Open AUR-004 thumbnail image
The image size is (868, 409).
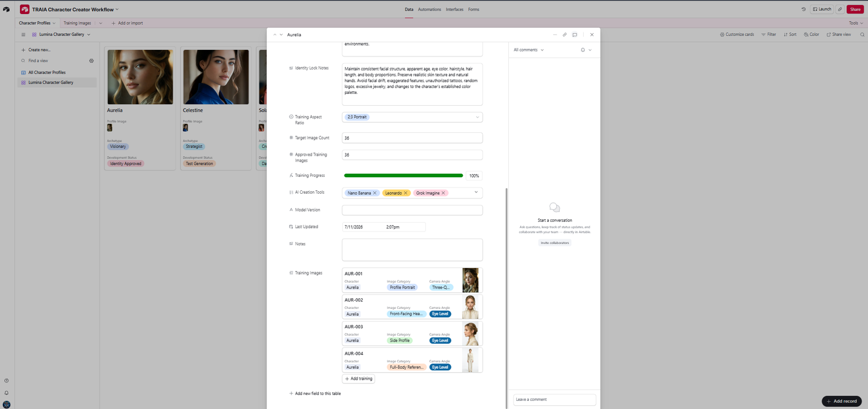coord(470,360)
